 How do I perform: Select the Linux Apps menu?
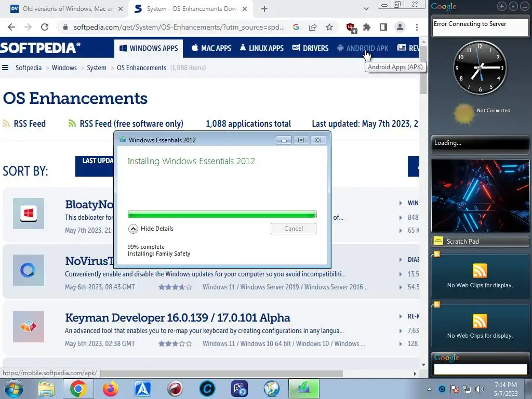point(262,48)
